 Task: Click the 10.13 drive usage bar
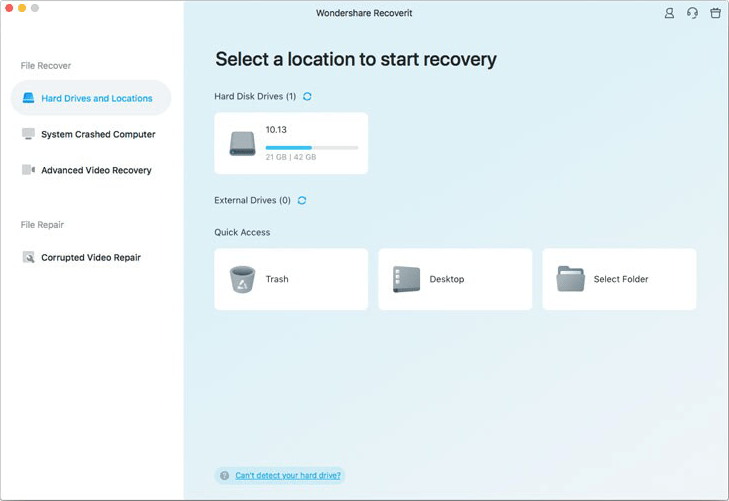[311, 147]
